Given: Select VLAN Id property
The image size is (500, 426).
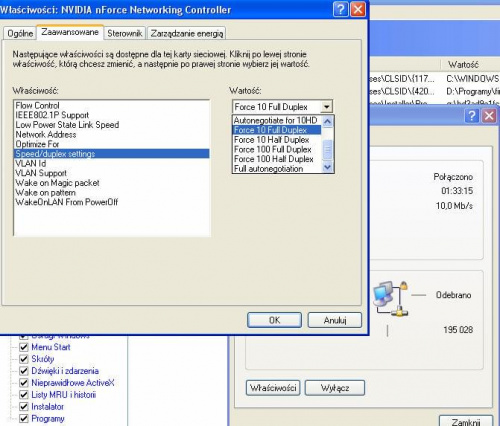Looking at the screenshot, I should 112,163.
